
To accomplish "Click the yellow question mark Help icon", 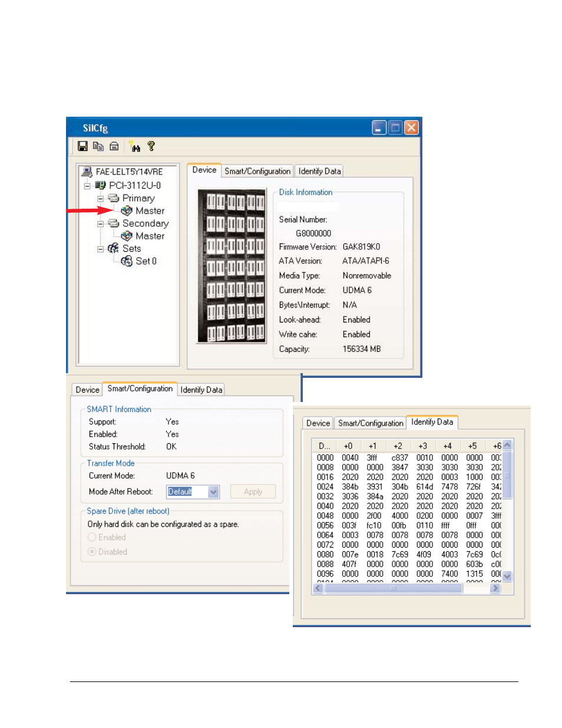I will 151,146.
